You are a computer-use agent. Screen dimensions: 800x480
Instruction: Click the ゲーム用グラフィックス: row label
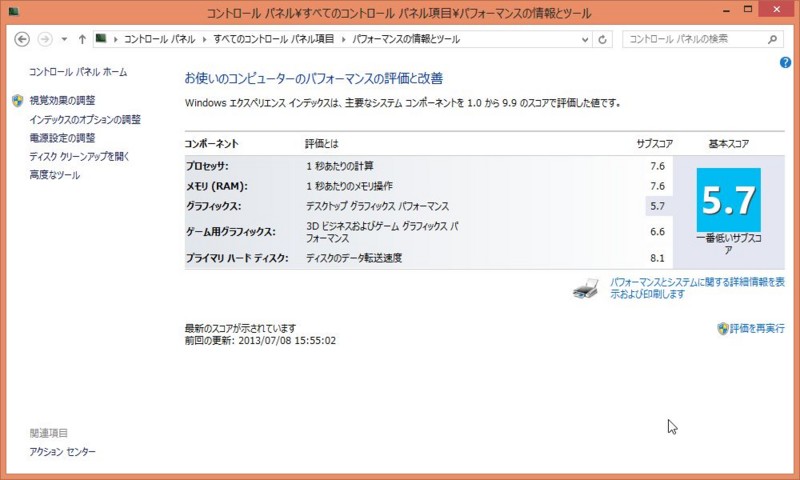(231, 232)
